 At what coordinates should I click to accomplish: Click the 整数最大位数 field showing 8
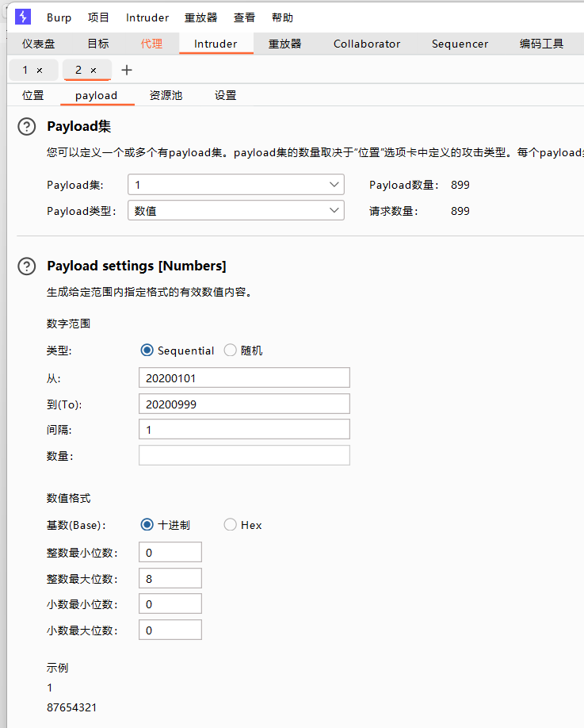pos(170,578)
